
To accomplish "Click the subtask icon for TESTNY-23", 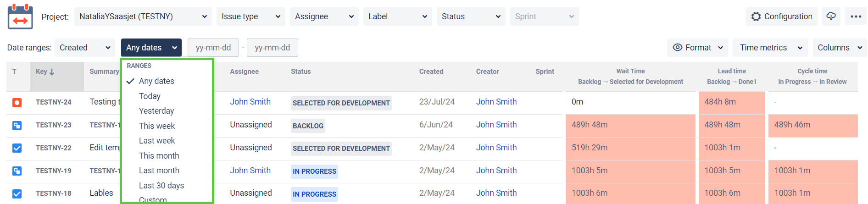I will pos(17,125).
